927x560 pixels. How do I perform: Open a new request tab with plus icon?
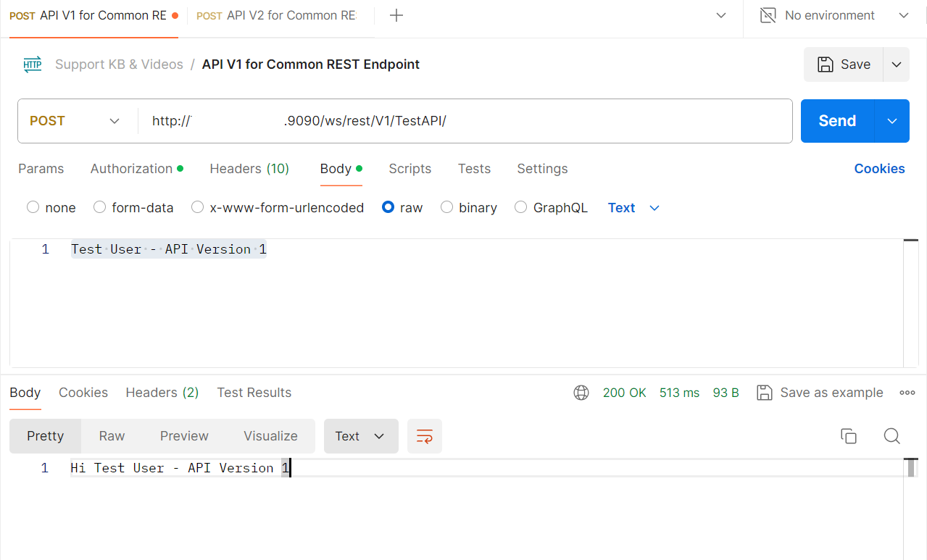396,14
